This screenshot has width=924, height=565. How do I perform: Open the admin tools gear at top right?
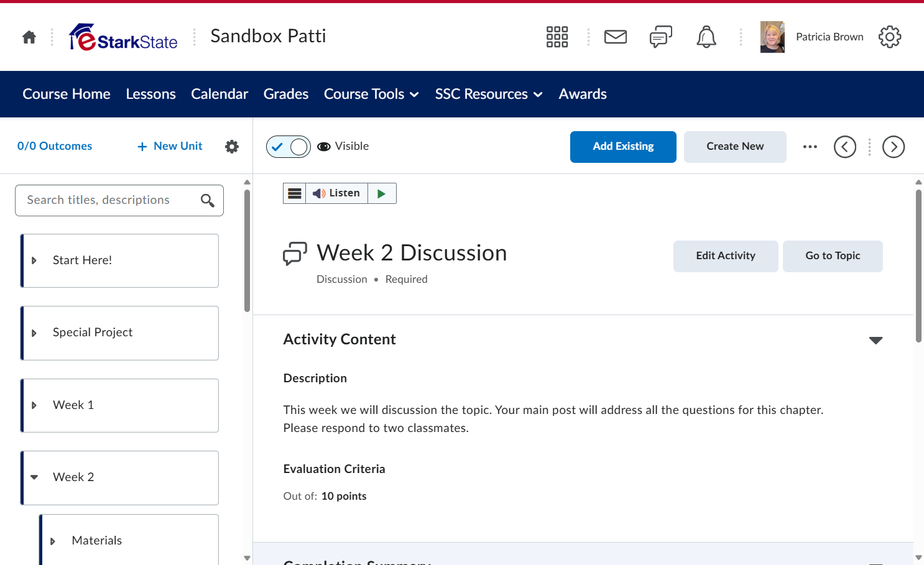(890, 37)
